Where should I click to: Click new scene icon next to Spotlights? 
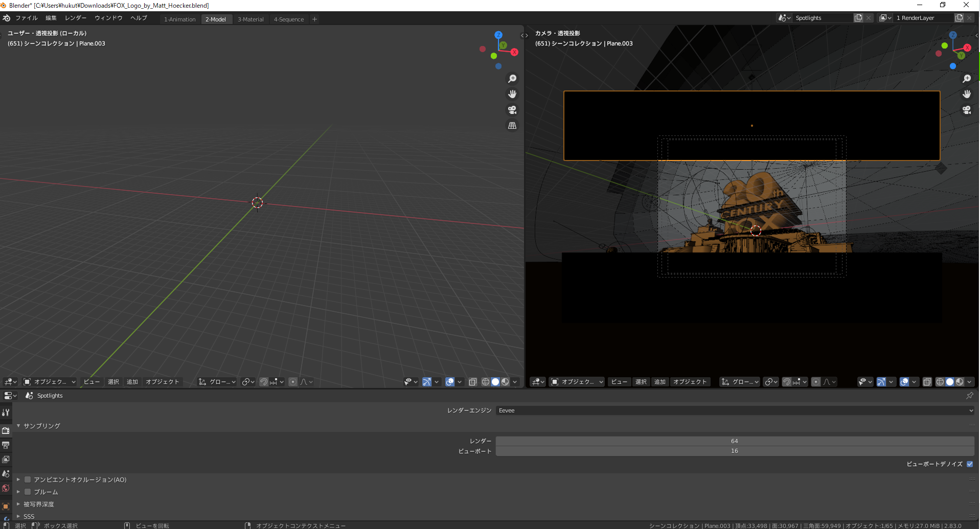point(858,18)
